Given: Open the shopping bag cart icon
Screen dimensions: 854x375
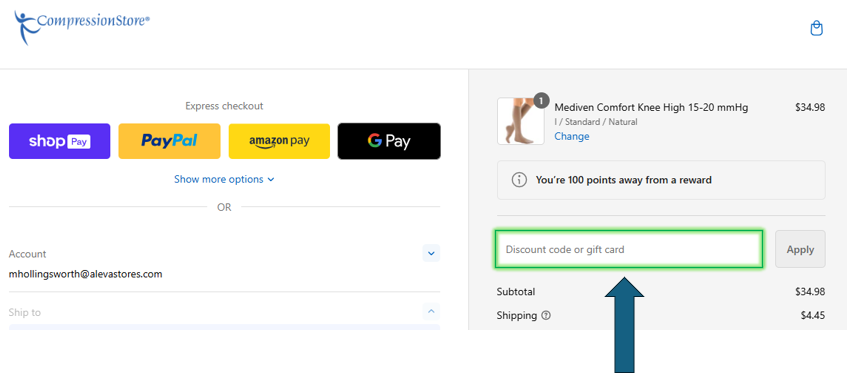Looking at the screenshot, I should point(816,28).
